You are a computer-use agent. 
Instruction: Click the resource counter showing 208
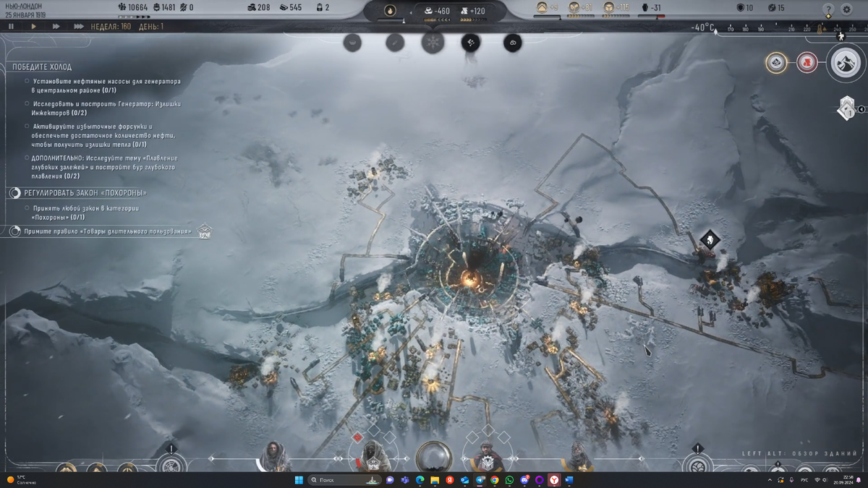[258, 7]
